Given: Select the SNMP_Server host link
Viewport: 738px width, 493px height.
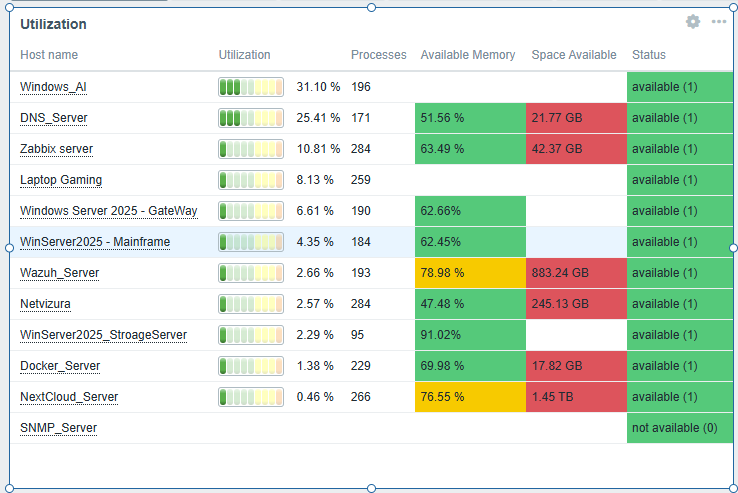Looking at the screenshot, I should click(59, 428).
